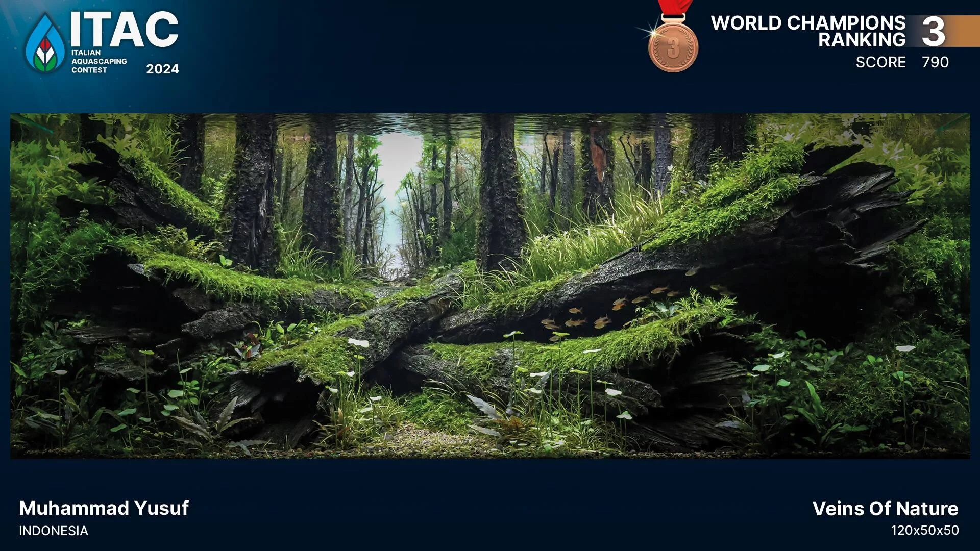The image size is (980, 551).
Task: Click the tank dimensions 120x50x50
Action: [924, 531]
